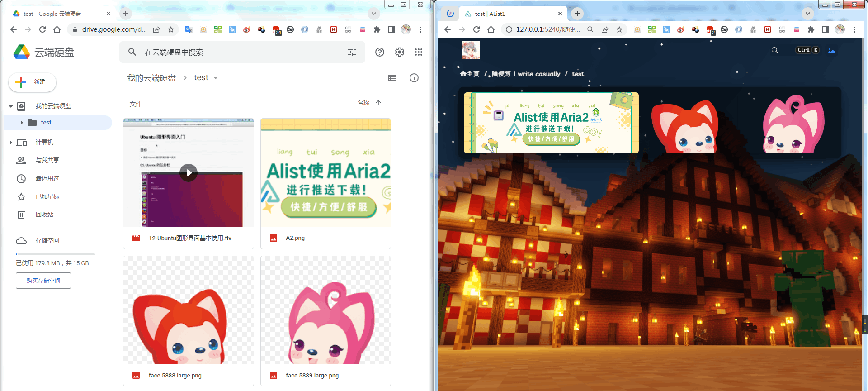Click the AList search magnifier icon
This screenshot has height=391, width=868.
tap(774, 50)
